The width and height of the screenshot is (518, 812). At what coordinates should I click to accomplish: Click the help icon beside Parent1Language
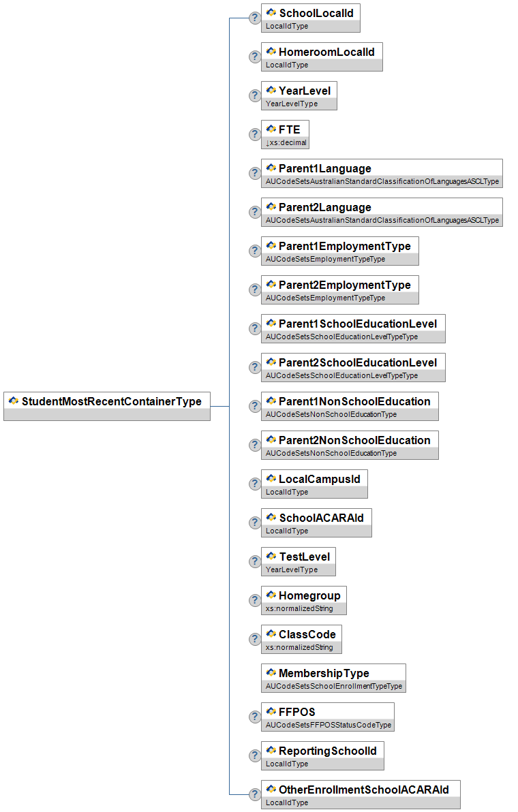click(254, 174)
